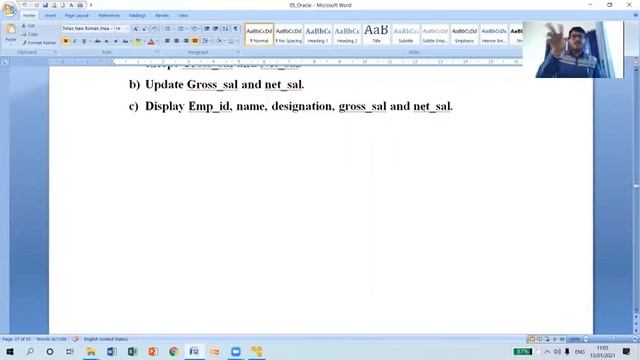Apply the Subtitle style
Viewport: 640px width, 360px height.
(406, 34)
